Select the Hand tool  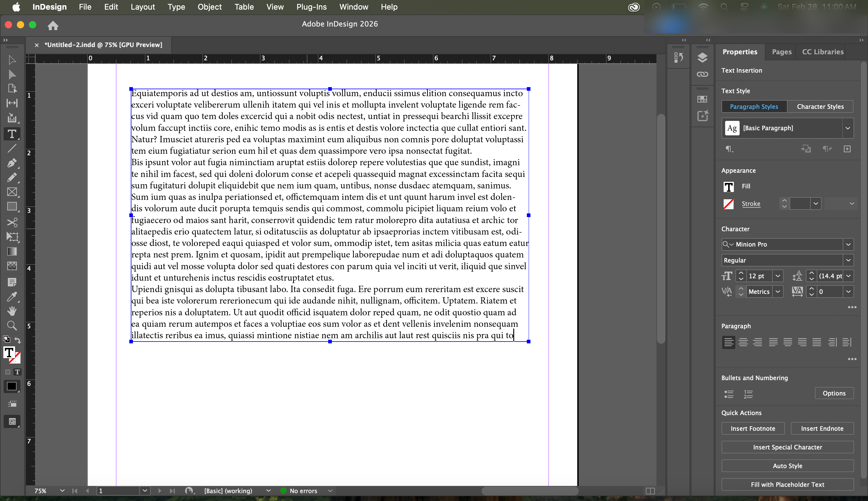(x=12, y=311)
